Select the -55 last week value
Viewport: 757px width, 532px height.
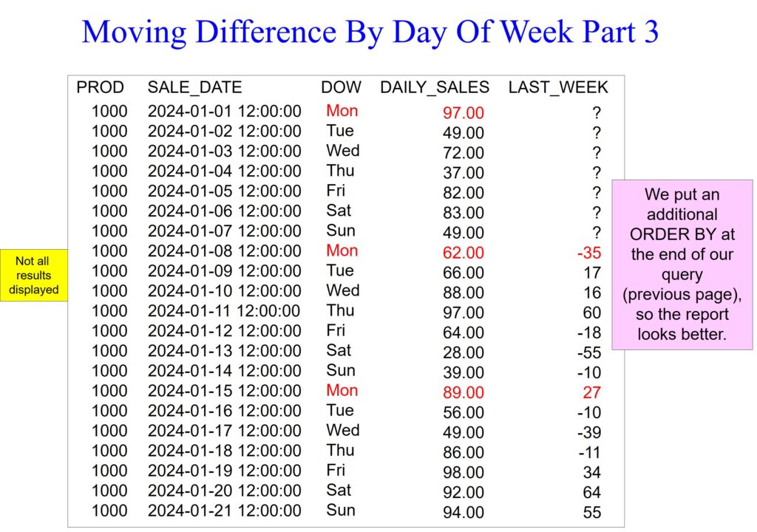point(589,352)
